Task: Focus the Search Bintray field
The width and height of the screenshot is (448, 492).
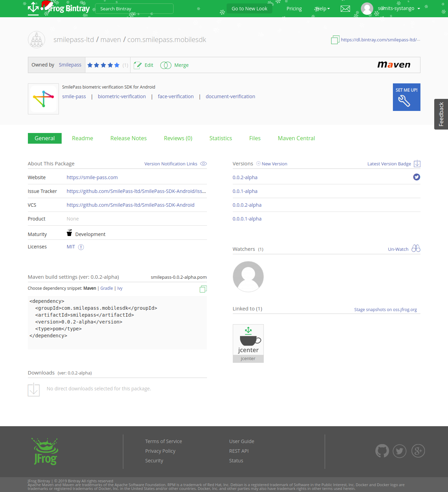Action: tap(134, 9)
